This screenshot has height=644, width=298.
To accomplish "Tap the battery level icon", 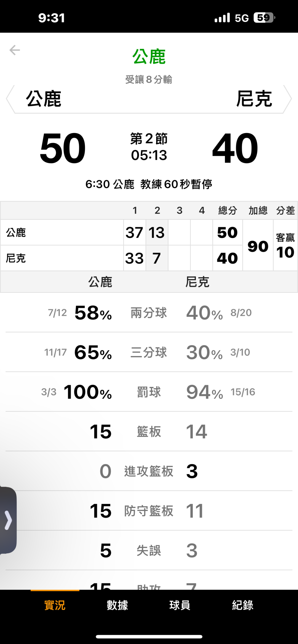I will (264, 18).
